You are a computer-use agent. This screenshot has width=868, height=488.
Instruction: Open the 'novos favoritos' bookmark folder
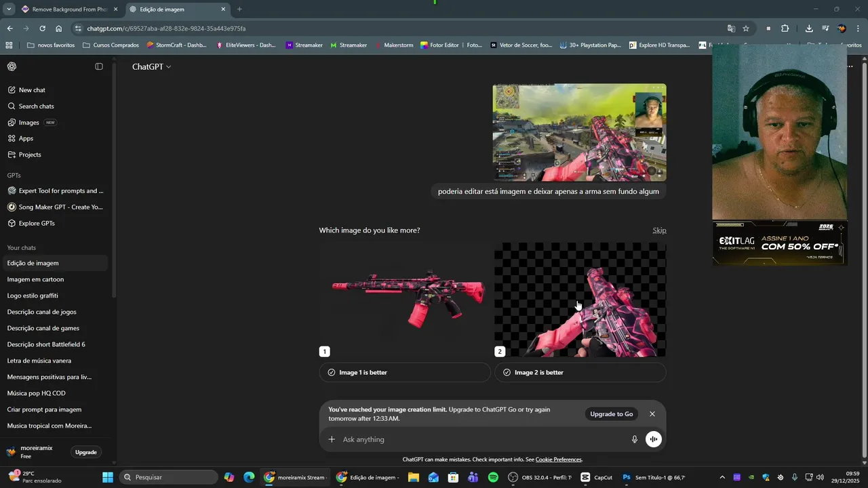[51, 45]
